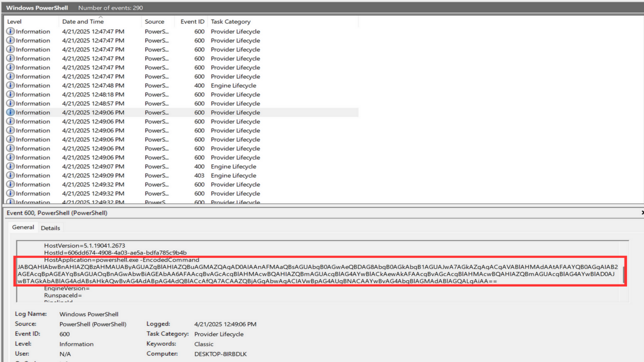Close the event preview pane
The width and height of the screenshot is (644, 362).
click(642, 213)
